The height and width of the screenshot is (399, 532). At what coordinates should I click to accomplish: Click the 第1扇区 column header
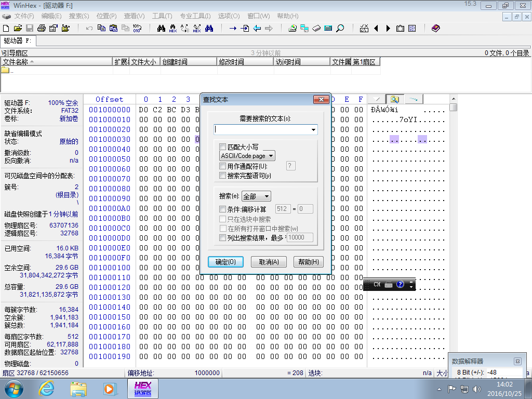click(365, 62)
